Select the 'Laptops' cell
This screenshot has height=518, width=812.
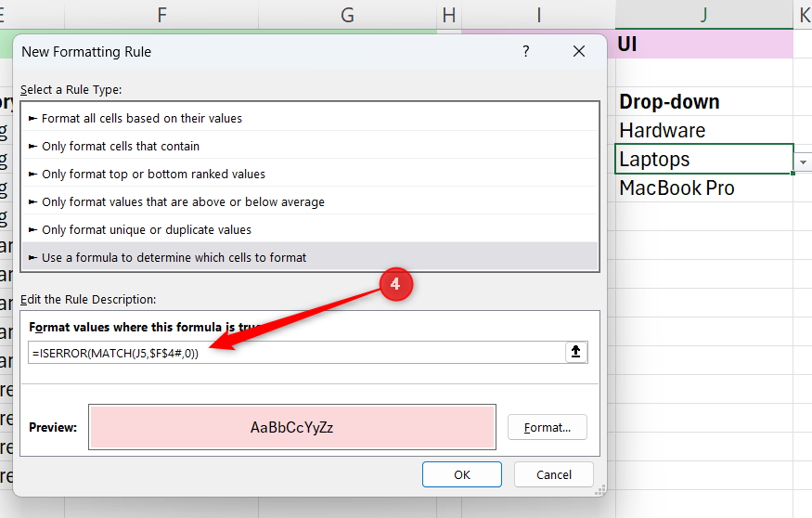(704, 159)
